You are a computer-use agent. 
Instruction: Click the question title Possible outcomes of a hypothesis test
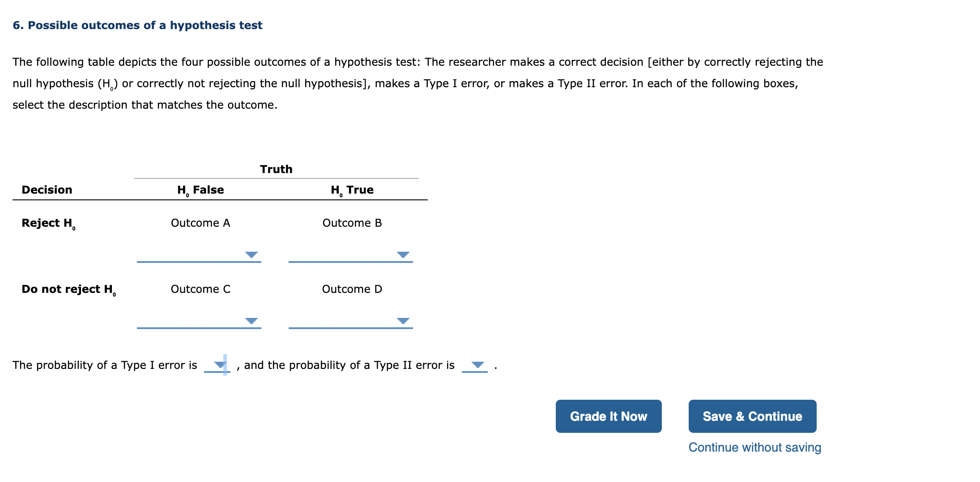[x=137, y=25]
